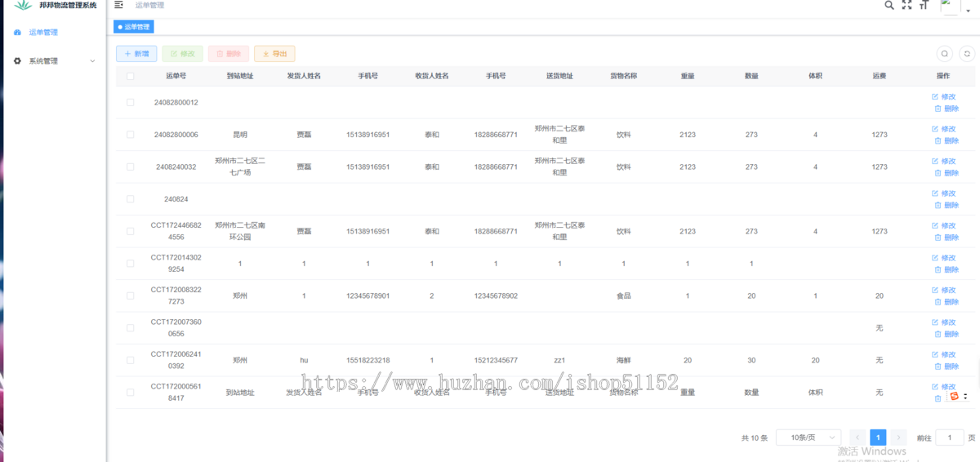Hide the search form via round magnifier button
980x462 pixels.
[944, 54]
